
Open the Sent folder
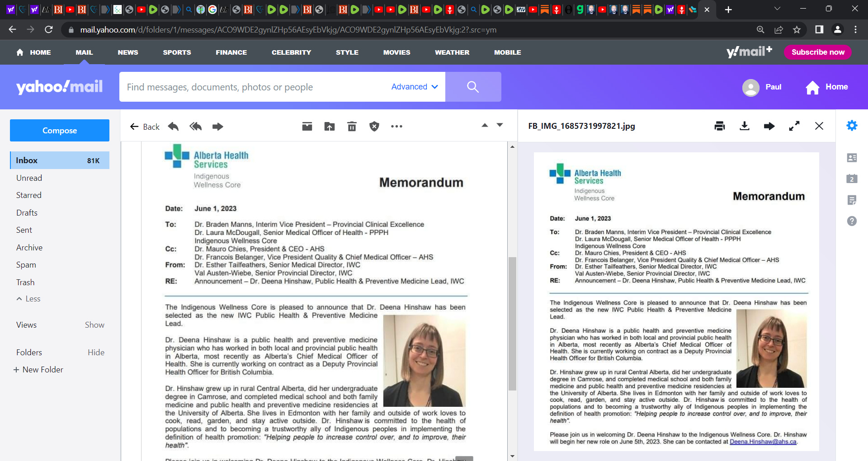[x=24, y=230]
